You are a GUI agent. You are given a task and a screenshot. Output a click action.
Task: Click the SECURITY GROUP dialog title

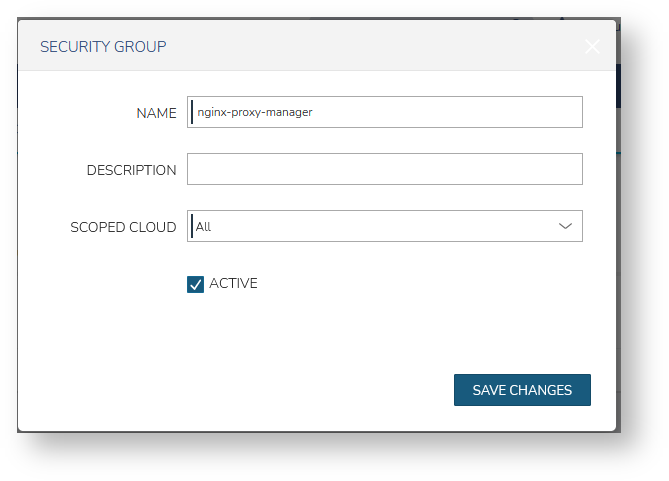(103, 47)
